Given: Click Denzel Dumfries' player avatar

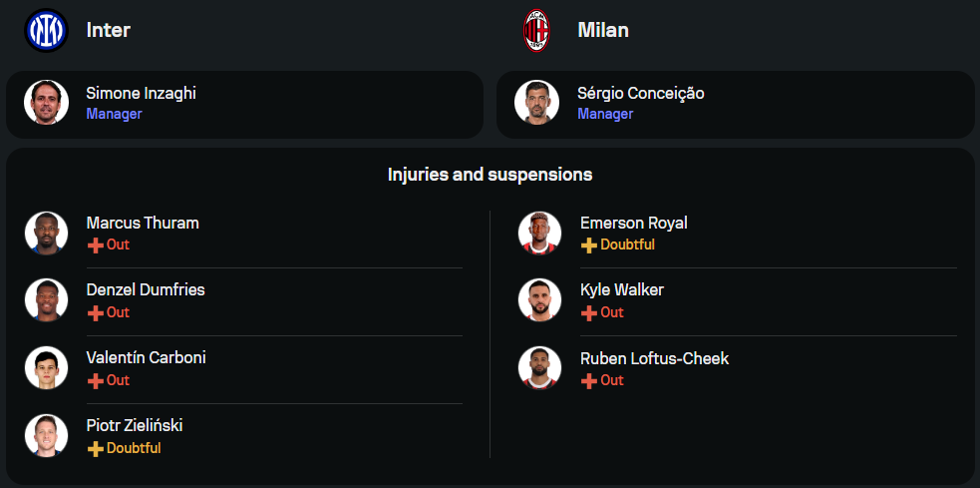Looking at the screenshot, I should click(46, 300).
